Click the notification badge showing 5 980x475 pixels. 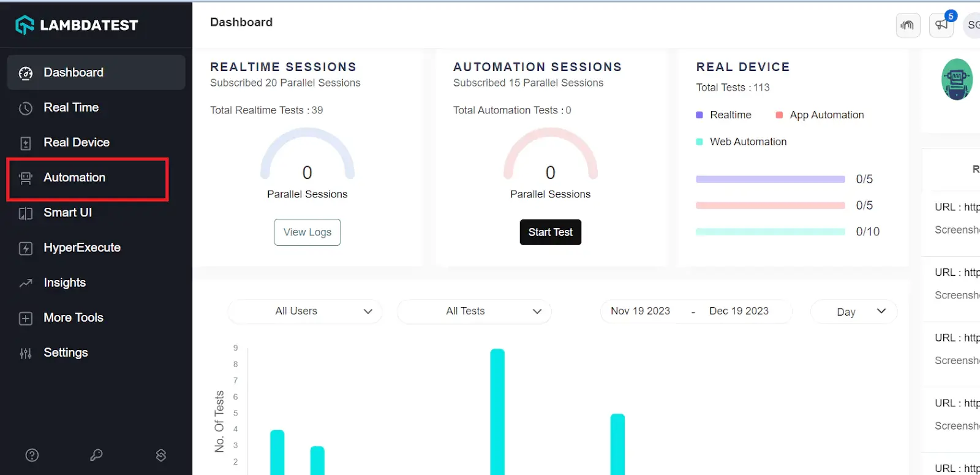951,16
